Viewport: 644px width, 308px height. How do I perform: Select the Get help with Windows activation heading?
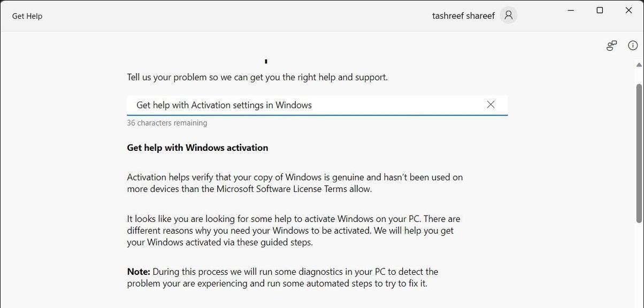197,148
